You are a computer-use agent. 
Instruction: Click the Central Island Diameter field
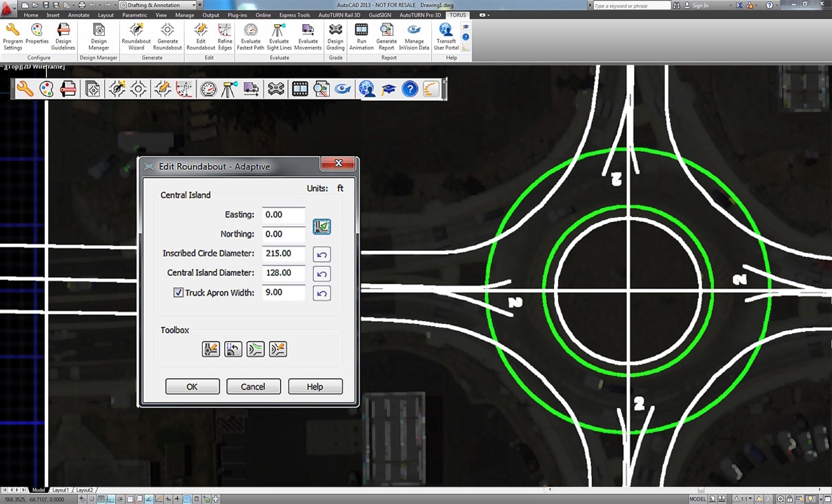(284, 273)
